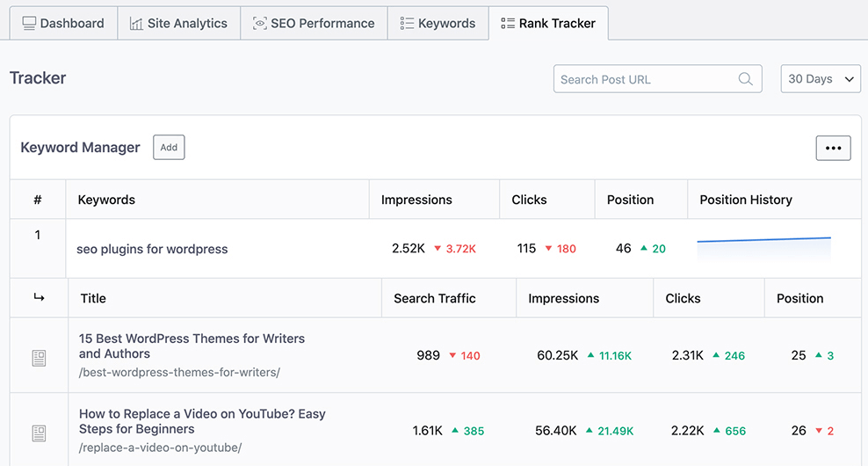The image size is (868, 466).
Task: Click the SEO Performance eye icon
Action: tap(260, 23)
